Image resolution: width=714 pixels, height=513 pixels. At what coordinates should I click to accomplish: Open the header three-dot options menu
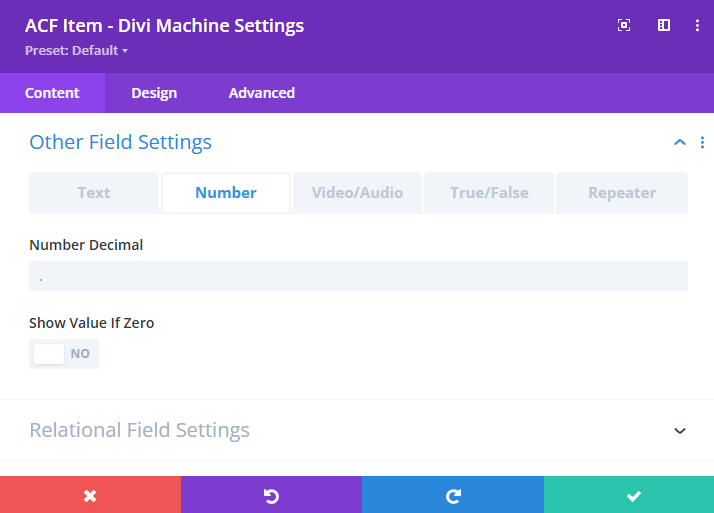[x=697, y=25]
